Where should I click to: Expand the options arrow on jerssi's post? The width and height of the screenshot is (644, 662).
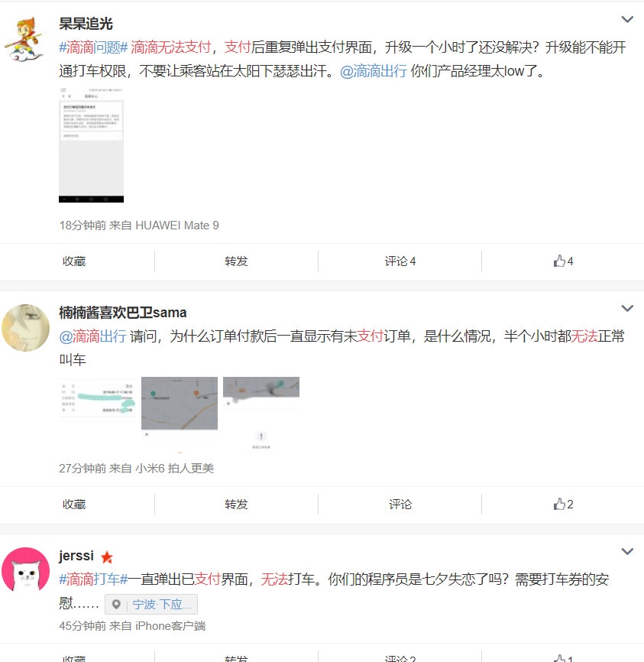[627, 551]
